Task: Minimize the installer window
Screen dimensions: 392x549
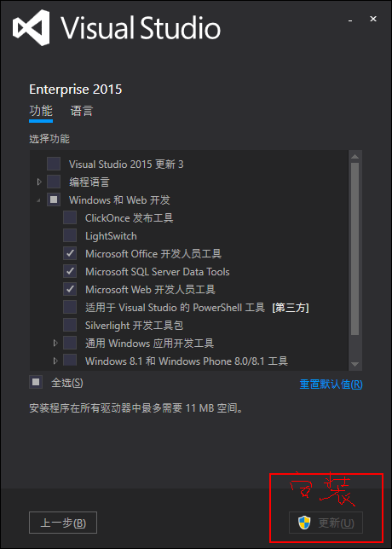Action: tap(350, 20)
